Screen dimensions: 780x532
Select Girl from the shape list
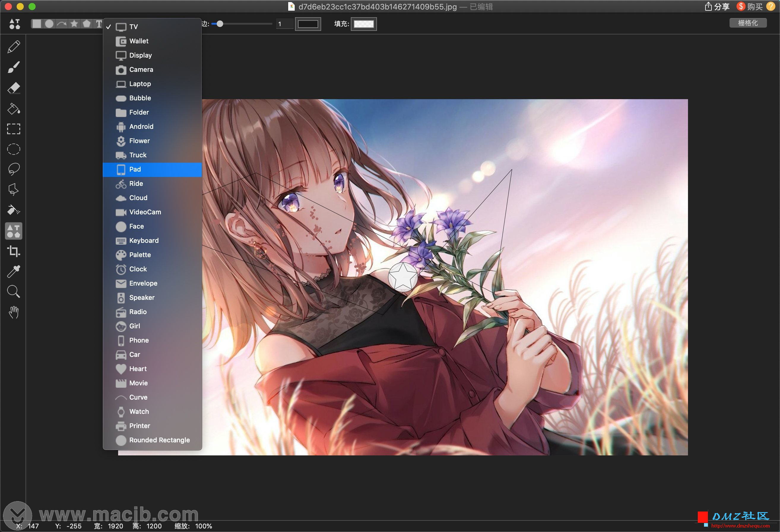(x=152, y=326)
